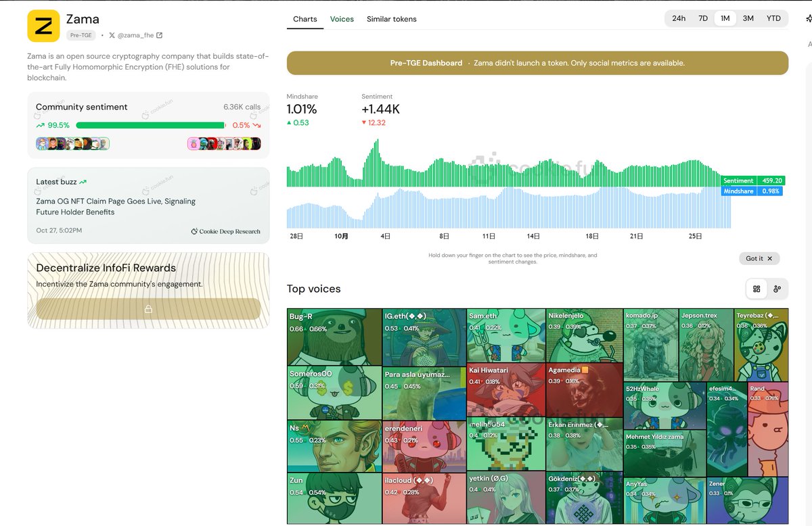The image size is (812, 526).
Task: Open the Rand voice tile
Action: [x=768, y=429]
